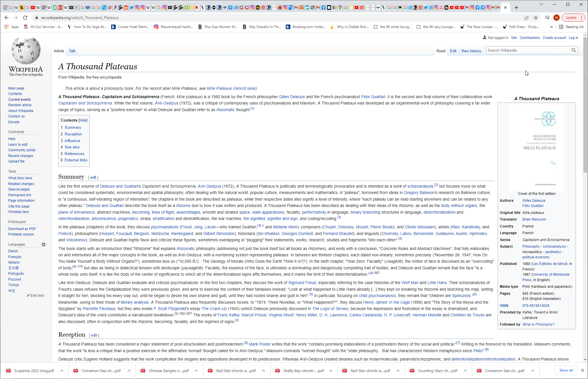Open the tab search dropdown arrow
The image size is (588, 379).
pos(541,4)
